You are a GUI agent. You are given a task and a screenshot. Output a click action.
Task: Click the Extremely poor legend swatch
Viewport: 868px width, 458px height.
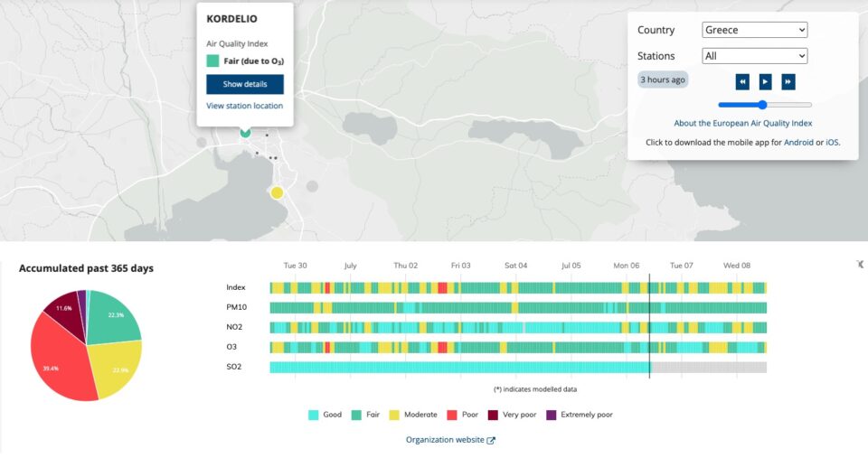551,415
